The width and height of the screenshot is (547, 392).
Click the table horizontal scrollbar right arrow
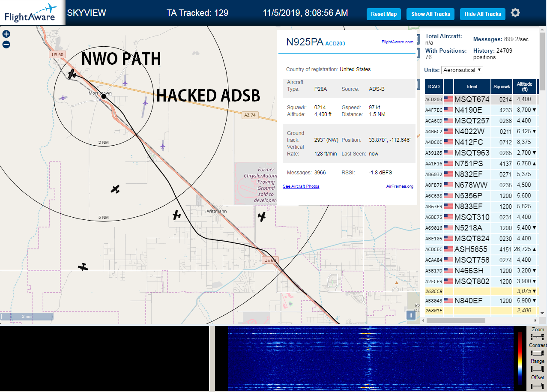coord(535,320)
